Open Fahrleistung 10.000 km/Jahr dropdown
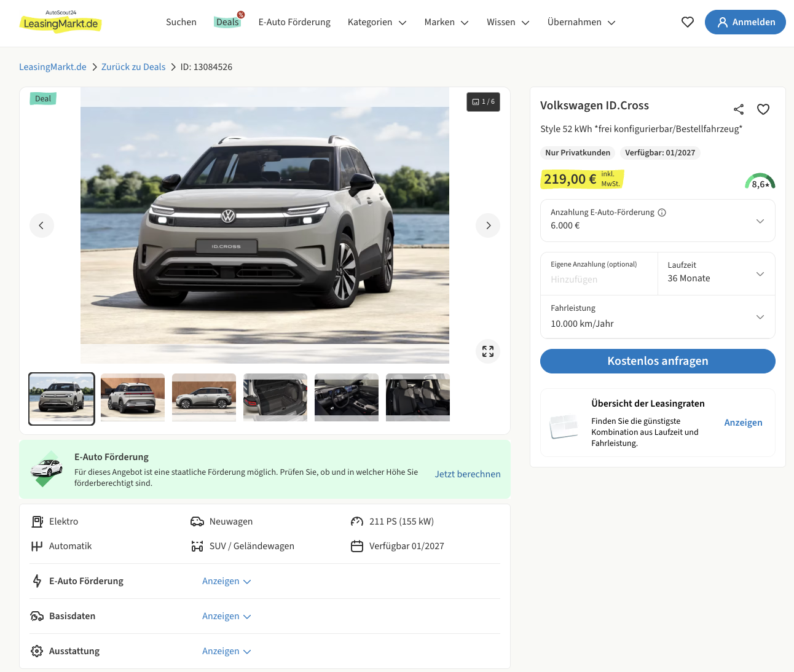 [658, 317]
